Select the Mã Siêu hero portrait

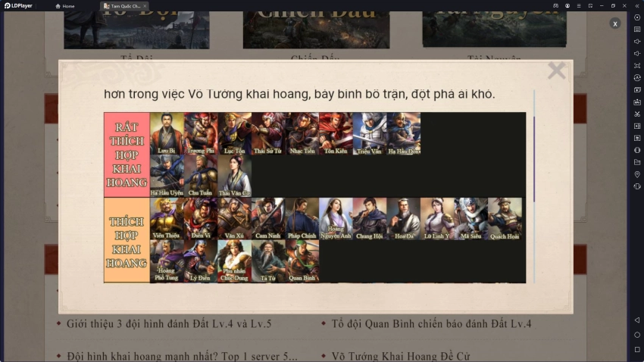(x=471, y=219)
